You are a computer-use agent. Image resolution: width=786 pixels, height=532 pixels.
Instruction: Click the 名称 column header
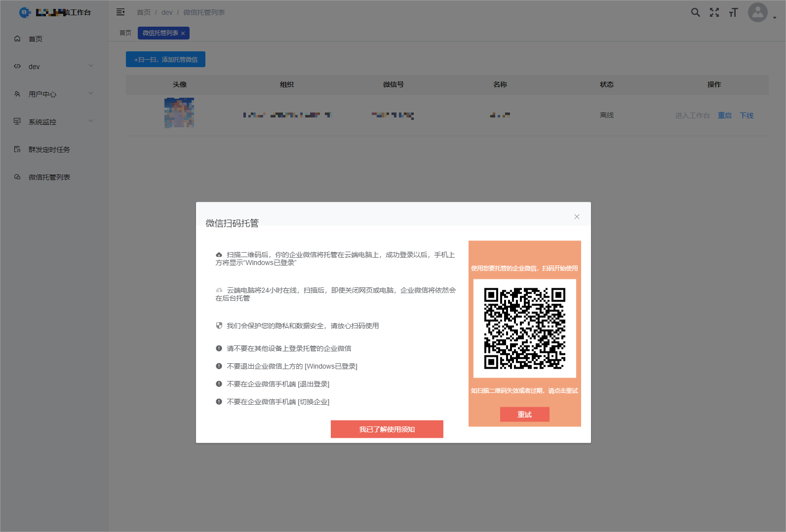tap(500, 84)
